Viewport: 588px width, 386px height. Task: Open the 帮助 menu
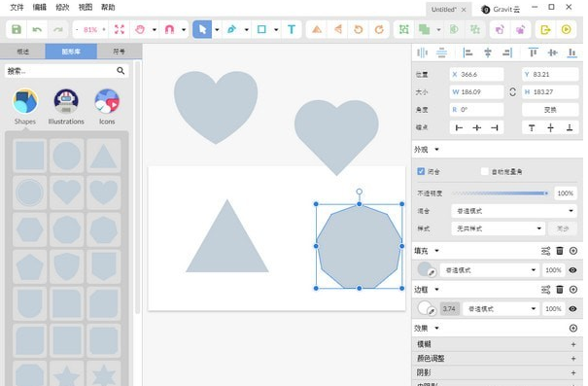point(108,7)
